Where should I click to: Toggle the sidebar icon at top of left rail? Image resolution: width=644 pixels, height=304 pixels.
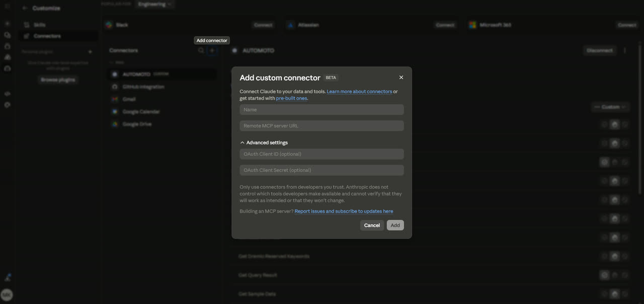click(x=7, y=7)
